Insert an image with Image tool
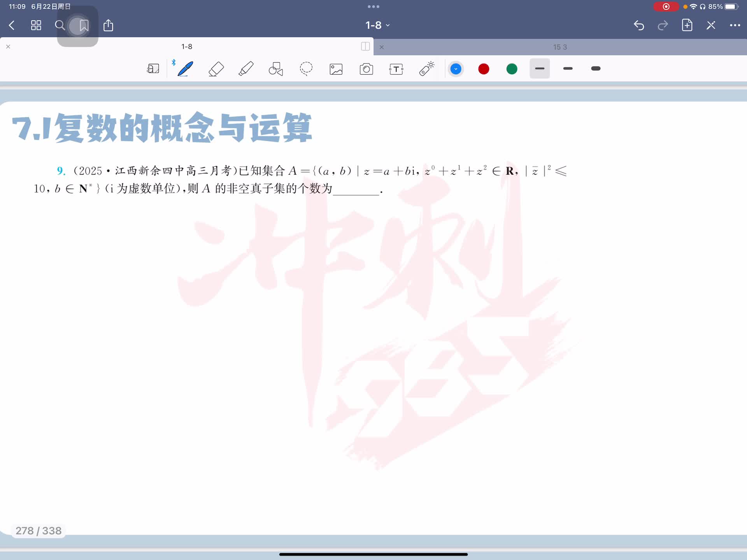The height and width of the screenshot is (560, 747). [x=336, y=69]
